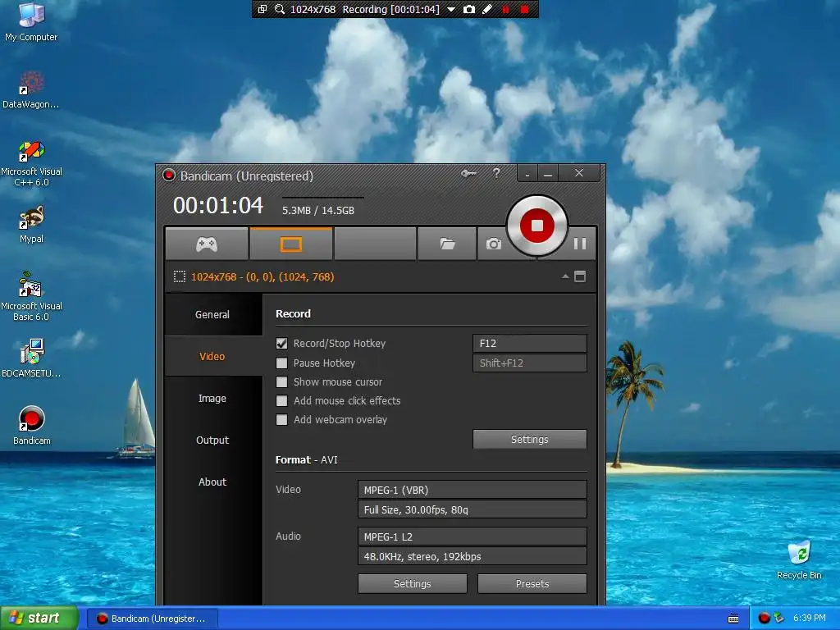The width and height of the screenshot is (840, 630).
Task: Click the dotted rectangle area selector icon
Action: pyautogui.click(x=180, y=276)
